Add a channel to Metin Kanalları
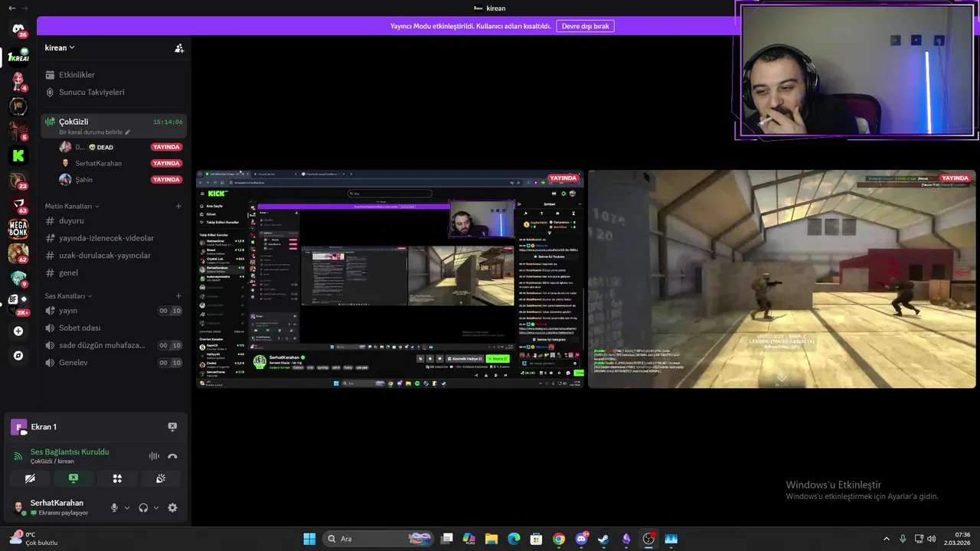The width and height of the screenshot is (980, 551). point(178,206)
